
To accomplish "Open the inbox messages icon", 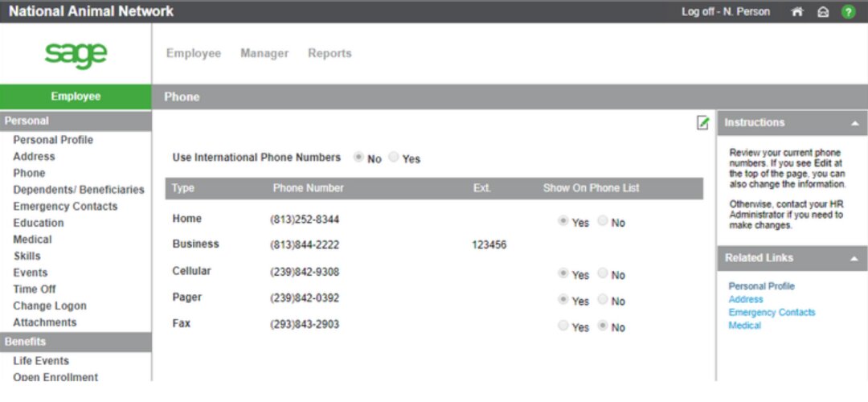I will (x=822, y=12).
